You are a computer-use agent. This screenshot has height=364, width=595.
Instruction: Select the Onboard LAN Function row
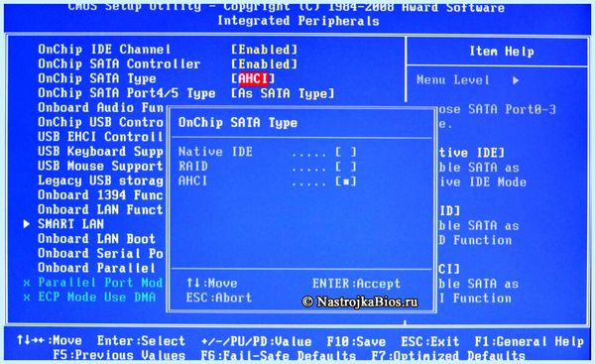(100, 209)
